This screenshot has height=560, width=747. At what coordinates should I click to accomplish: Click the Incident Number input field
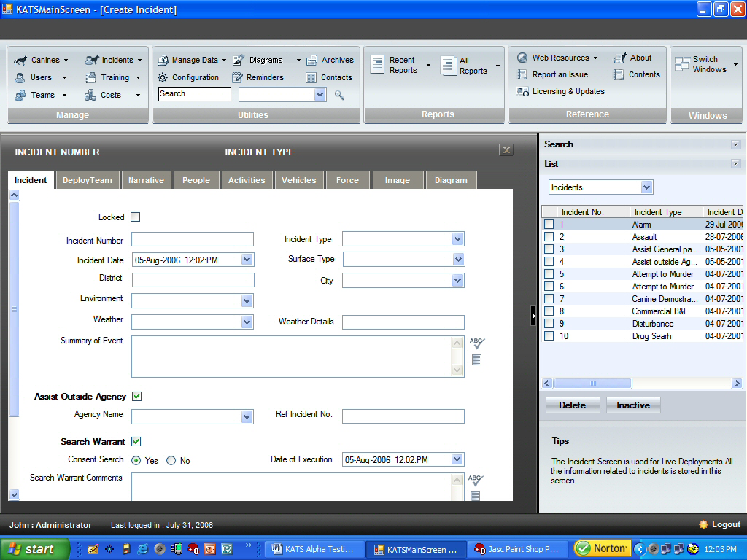pos(193,239)
